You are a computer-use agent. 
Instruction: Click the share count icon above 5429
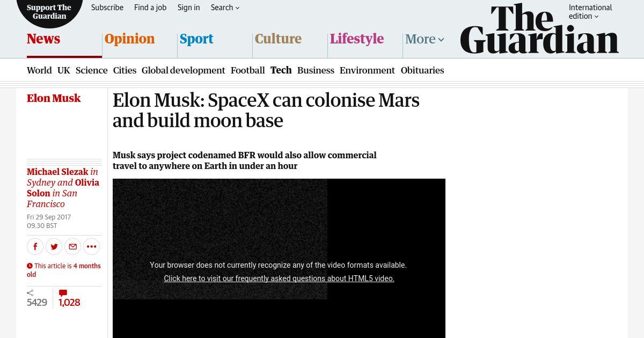pyautogui.click(x=30, y=292)
